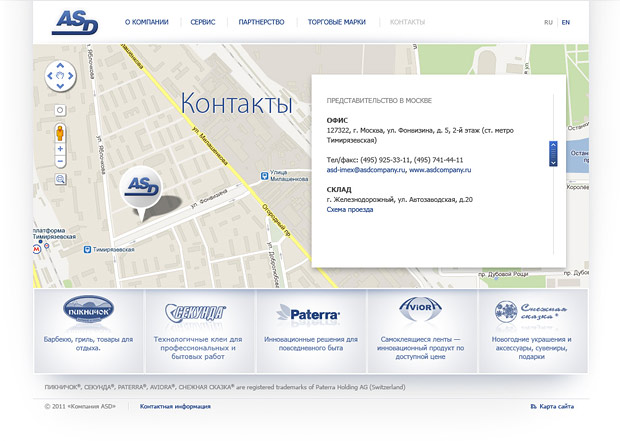Click the Самоклеящиеся ленты description text
The image size is (620, 441).
tap(420, 348)
